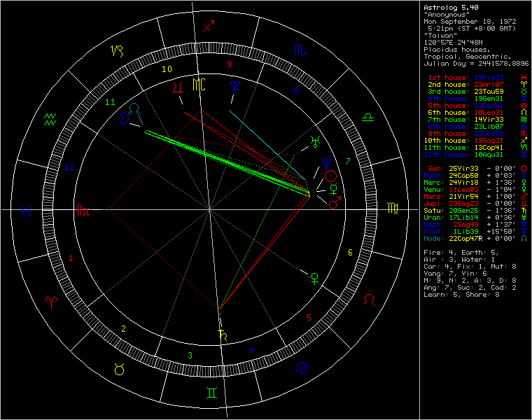Click house number 9 in the wheel
The height and width of the screenshot is (420, 532).
click(x=229, y=64)
